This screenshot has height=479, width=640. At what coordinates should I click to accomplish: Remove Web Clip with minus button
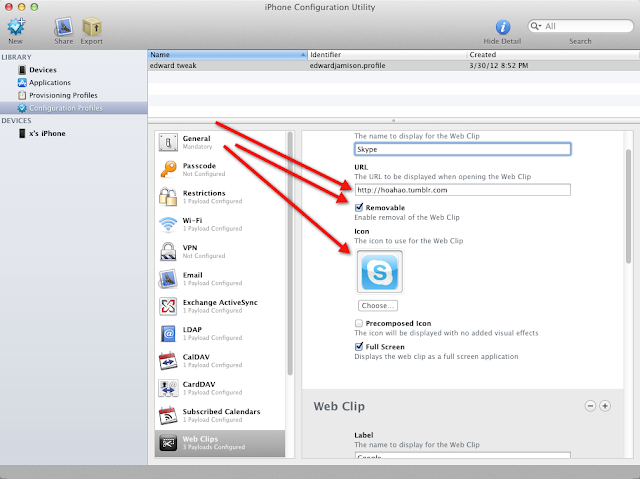[x=590, y=406]
